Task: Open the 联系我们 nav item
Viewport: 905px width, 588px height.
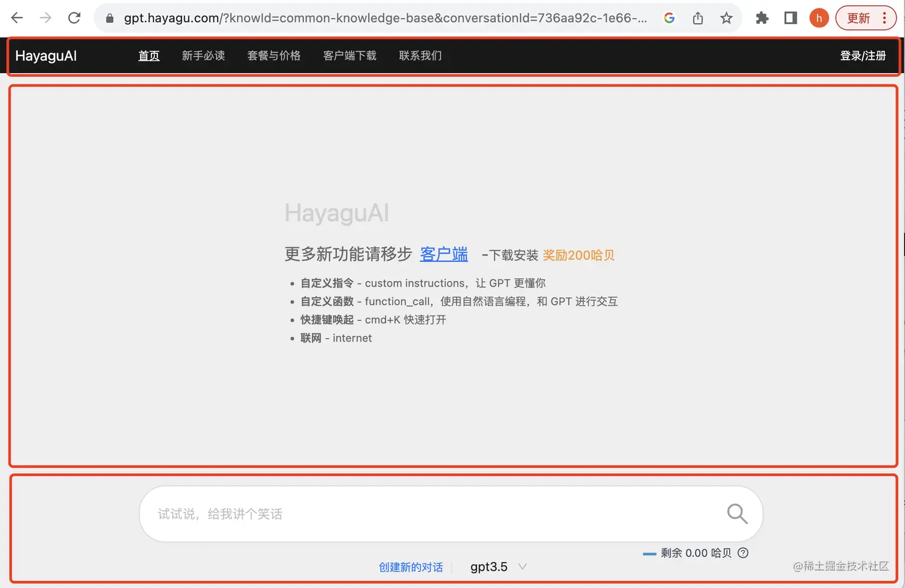Action: coord(421,56)
